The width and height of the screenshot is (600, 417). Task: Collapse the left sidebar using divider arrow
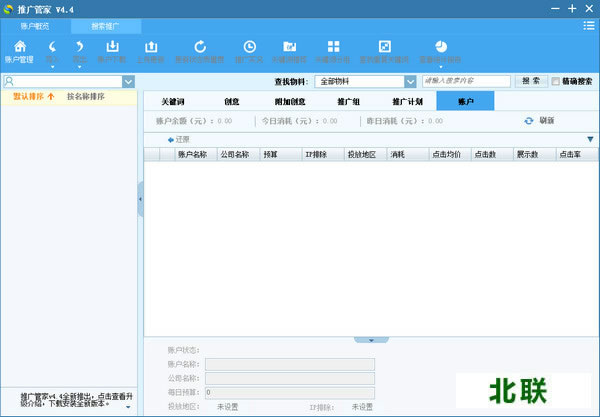[x=139, y=200]
